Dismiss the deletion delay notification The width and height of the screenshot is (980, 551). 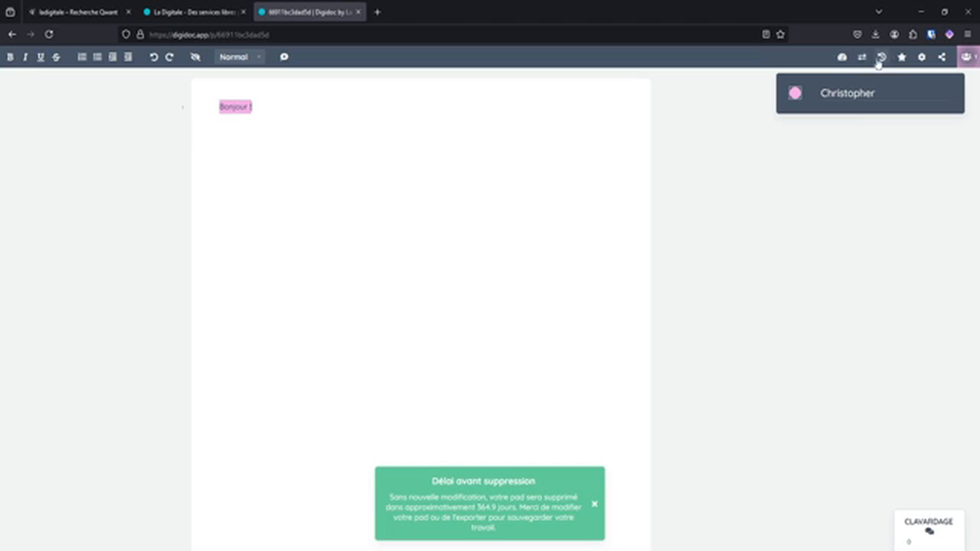(594, 504)
